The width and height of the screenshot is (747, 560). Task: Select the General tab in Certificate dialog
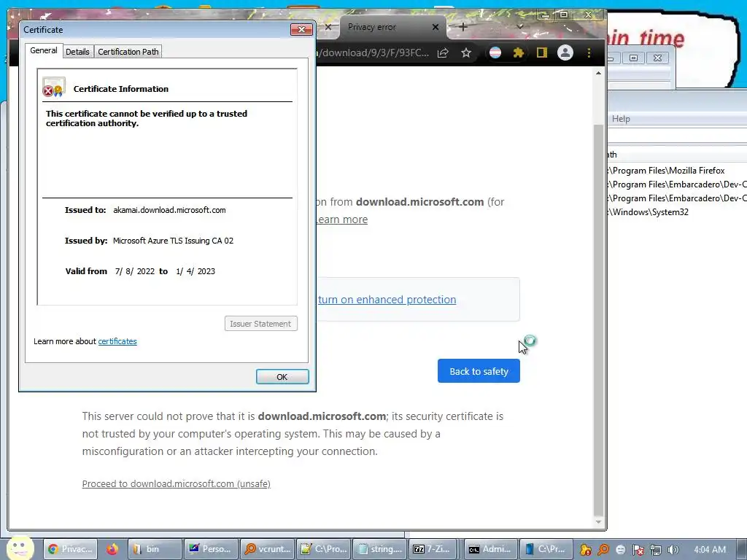click(x=43, y=50)
